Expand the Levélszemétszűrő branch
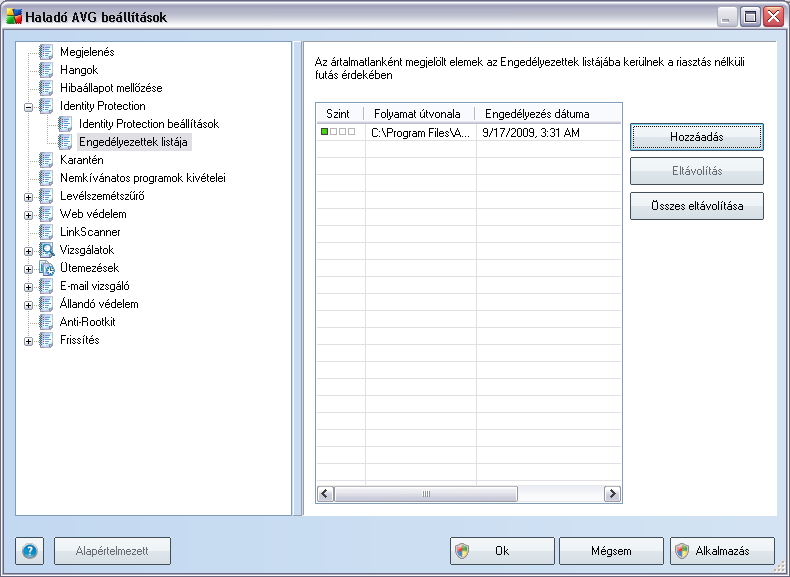Viewport: 790px width, 577px height. [x=29, y=197]
